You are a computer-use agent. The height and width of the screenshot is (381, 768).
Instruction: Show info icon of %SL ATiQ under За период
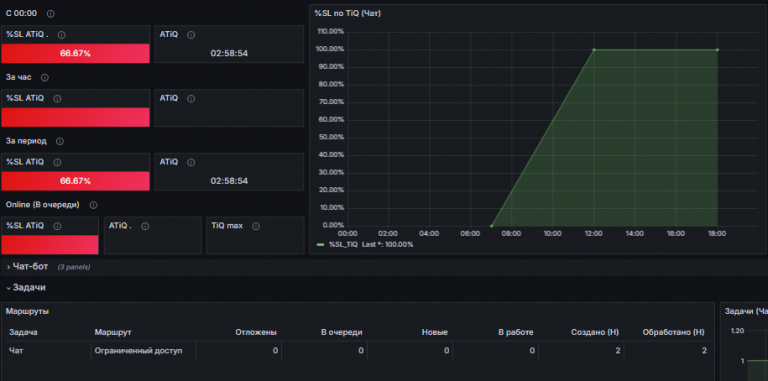click(x=57, y=162)
